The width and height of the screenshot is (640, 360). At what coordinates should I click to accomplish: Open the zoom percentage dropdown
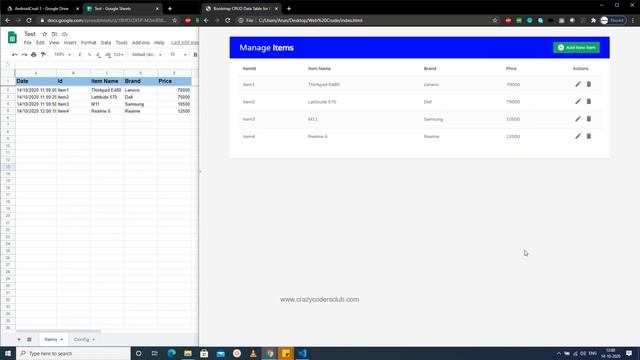[x=62, y=55]
